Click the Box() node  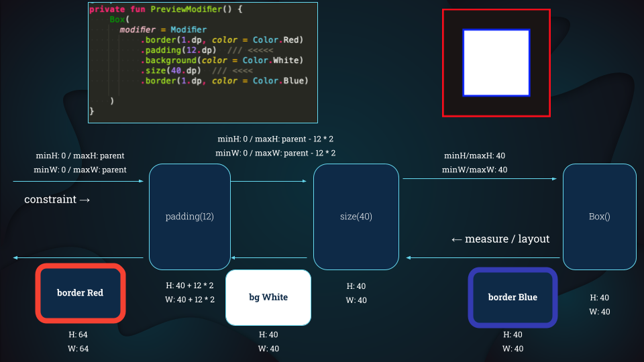pos(600,217)
